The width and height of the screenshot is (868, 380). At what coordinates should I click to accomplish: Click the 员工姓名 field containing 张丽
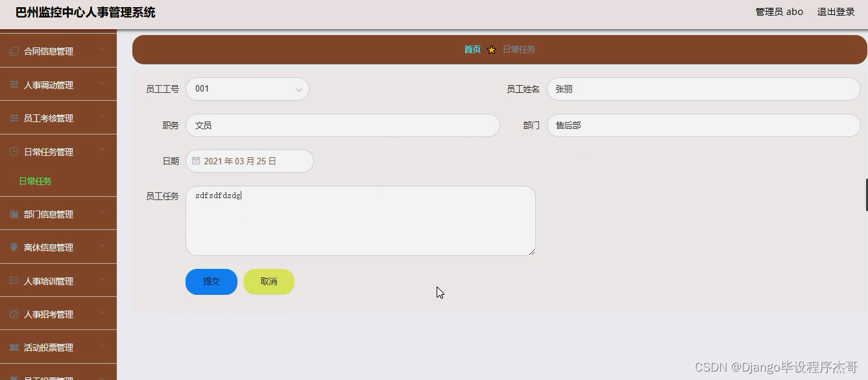(x=704, y=89)
